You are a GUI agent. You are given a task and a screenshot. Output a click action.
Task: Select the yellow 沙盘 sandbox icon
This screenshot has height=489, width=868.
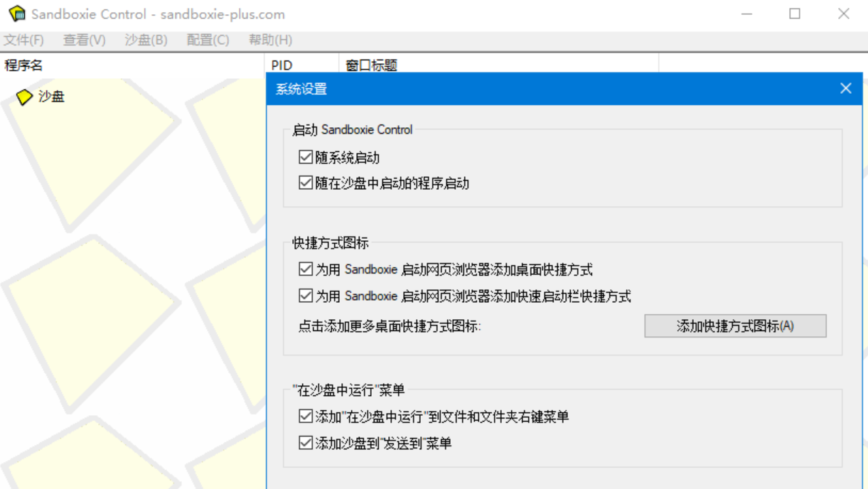coord(24,97)
